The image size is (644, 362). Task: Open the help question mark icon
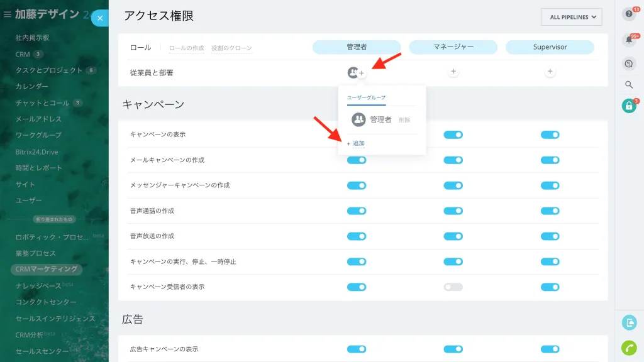click(629, 14)
